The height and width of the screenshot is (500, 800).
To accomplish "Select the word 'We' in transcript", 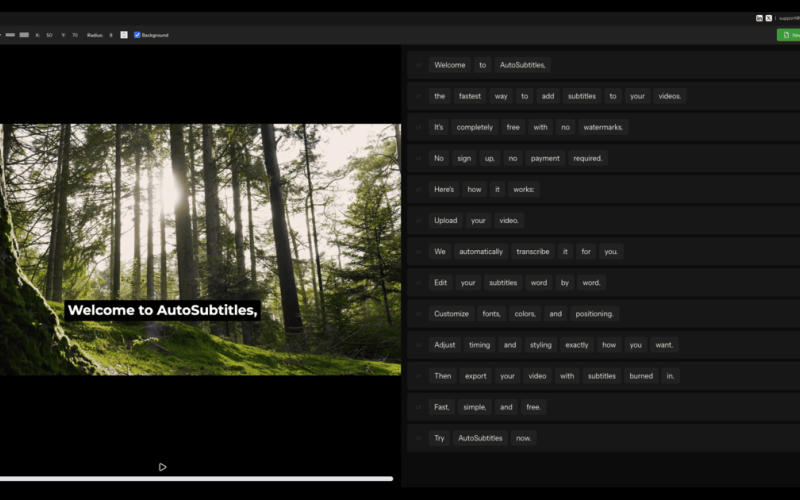I will (440, 252).
